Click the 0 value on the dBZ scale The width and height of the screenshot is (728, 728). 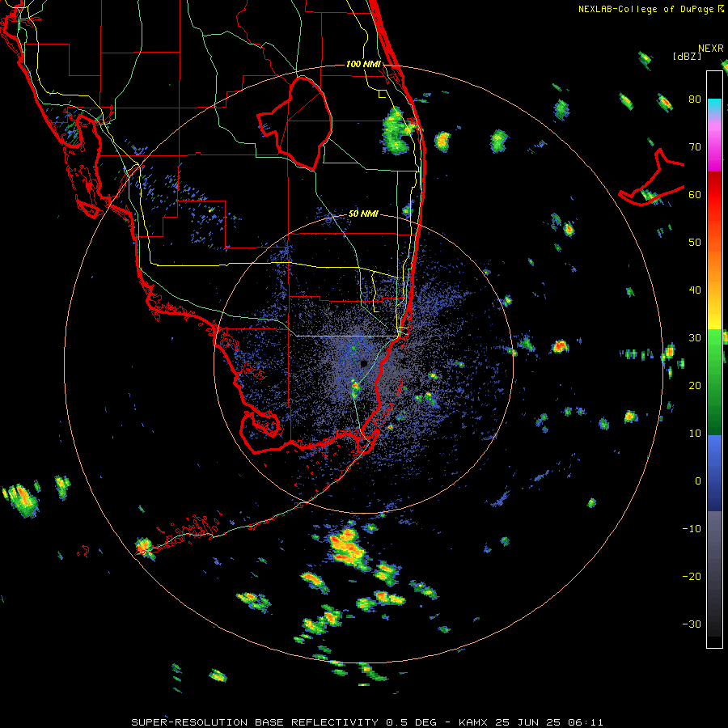pyautogui.click(x=698, y=481)
